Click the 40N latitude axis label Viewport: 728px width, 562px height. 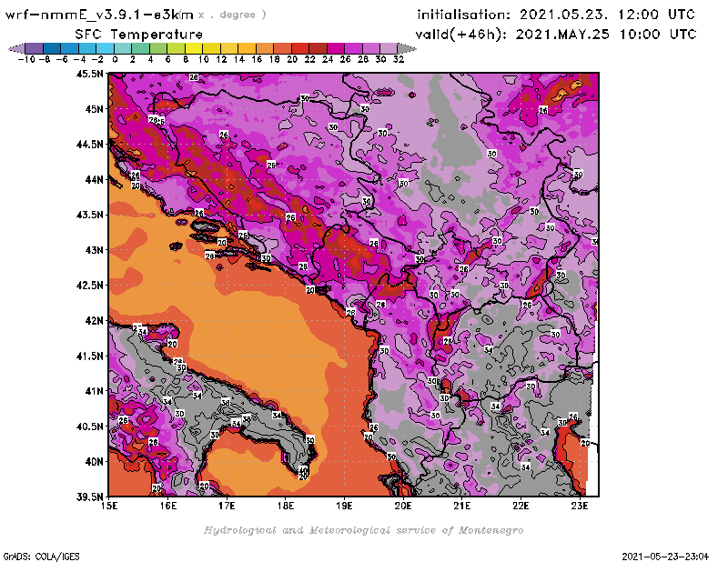(94, 462)
